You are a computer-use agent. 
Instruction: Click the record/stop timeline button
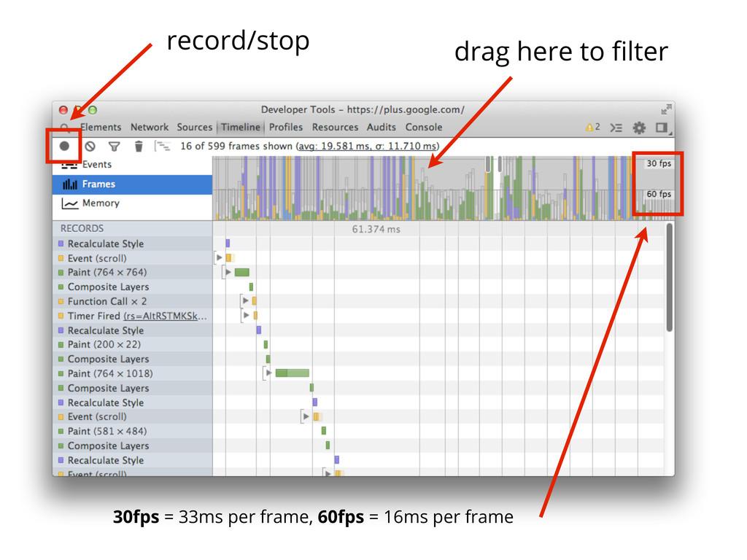point(64,146)
